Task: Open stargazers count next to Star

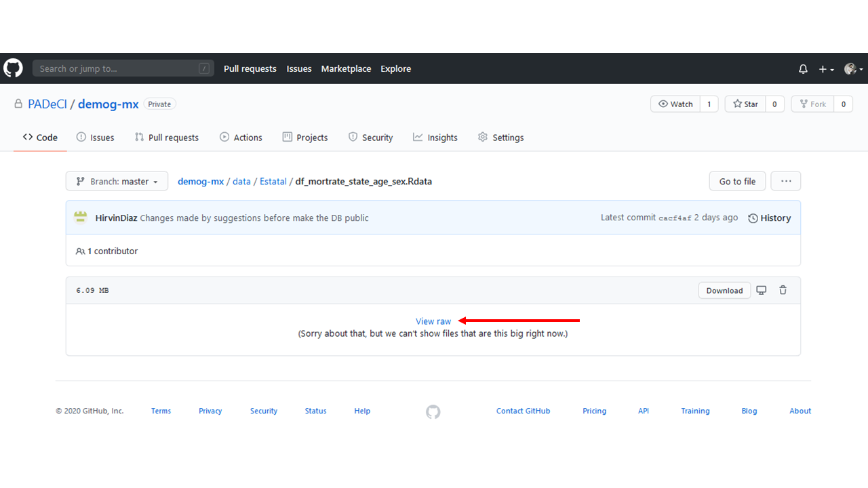Action: (774, 104)
